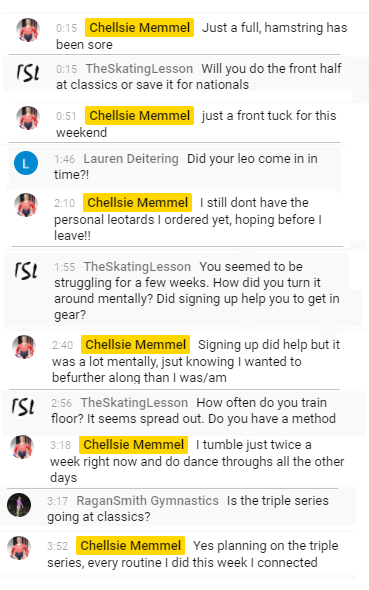Click Chellsie Memmel avatar beside front tuck reply
Image resolution: width=369 pixels, height=590 pixels.
pos(28,118)
